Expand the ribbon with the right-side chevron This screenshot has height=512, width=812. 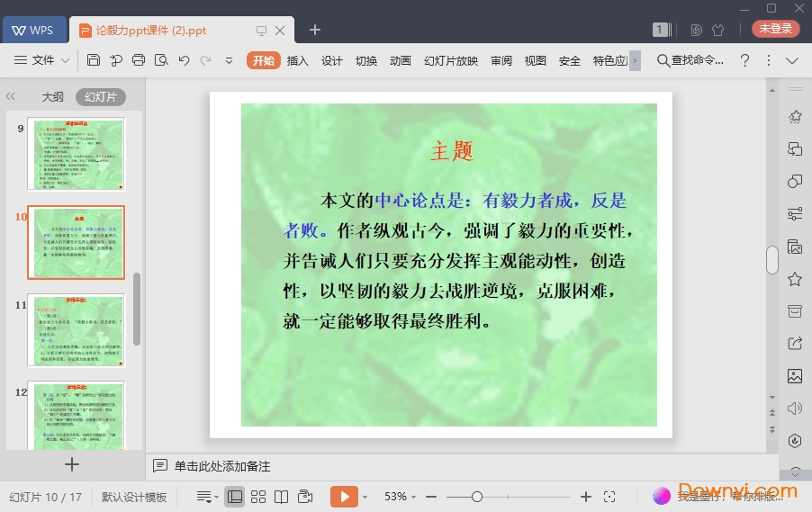[792, 60]
